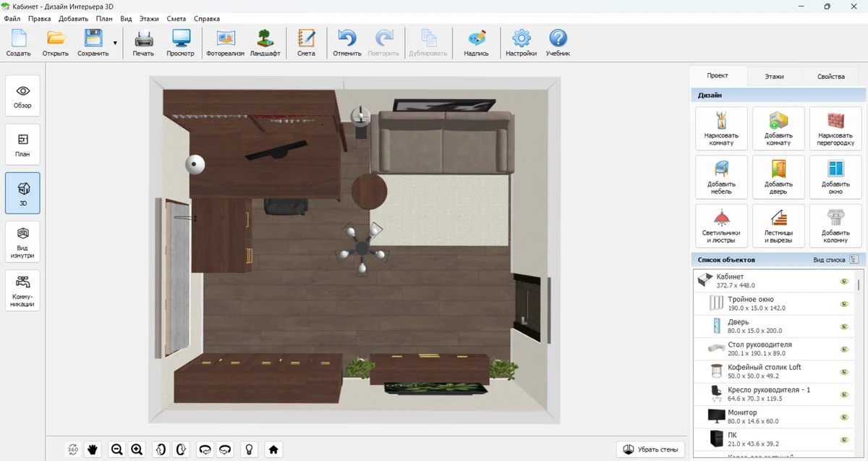This screenshot has width=868, height=461.
Task: Open the dropdown arrow next to Сохранить
Action: 115,43
